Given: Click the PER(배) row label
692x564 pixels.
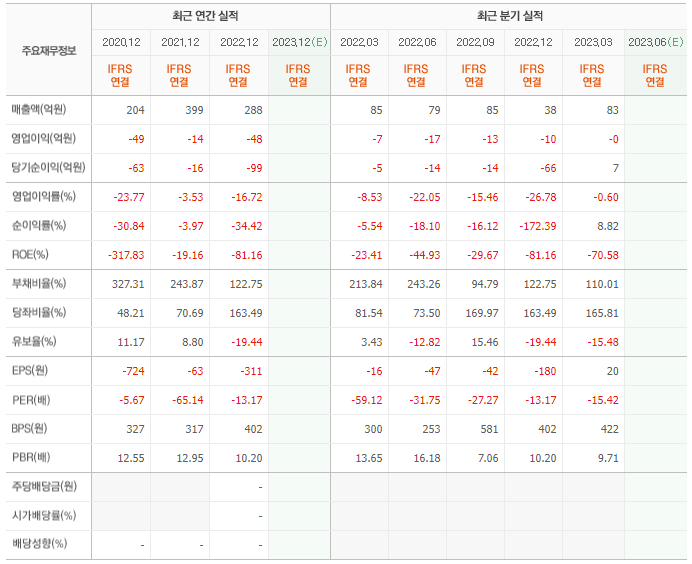Looking at the screenshot, I should click(31, 400).
